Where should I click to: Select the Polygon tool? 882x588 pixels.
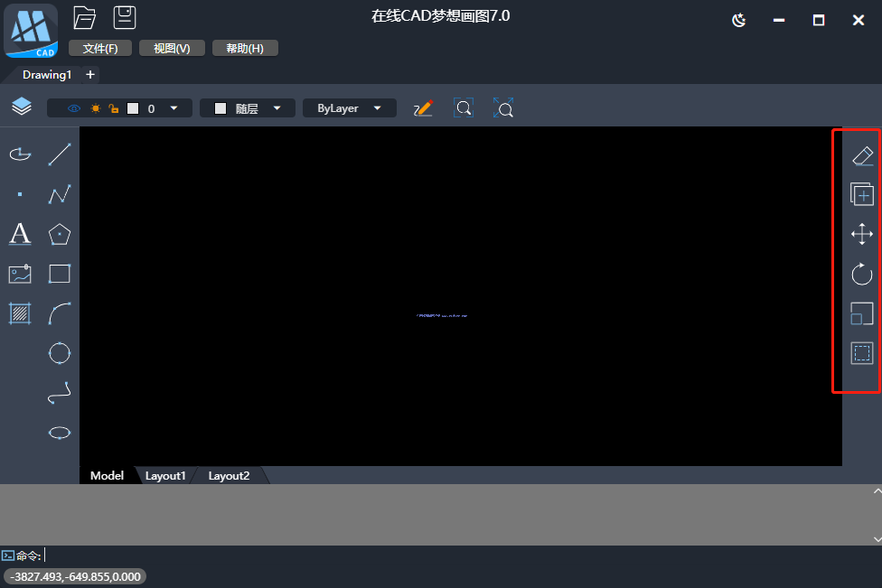coord(60,234)
